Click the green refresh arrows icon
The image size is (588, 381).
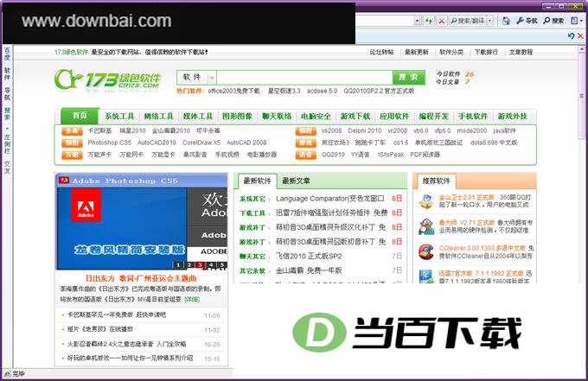[x=429, y=21]
